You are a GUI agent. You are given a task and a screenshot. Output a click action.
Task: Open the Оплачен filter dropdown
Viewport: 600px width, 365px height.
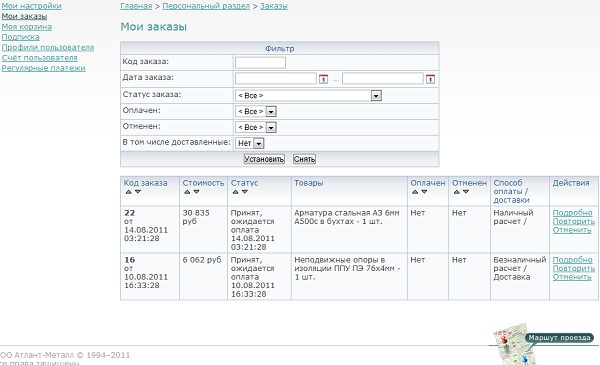[256, 111]
